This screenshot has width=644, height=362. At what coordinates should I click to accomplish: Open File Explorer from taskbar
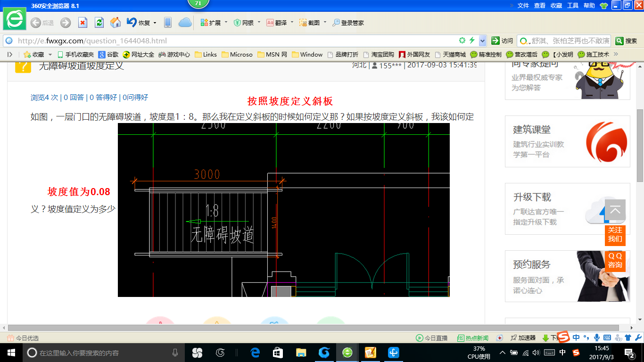pos(301,353)
